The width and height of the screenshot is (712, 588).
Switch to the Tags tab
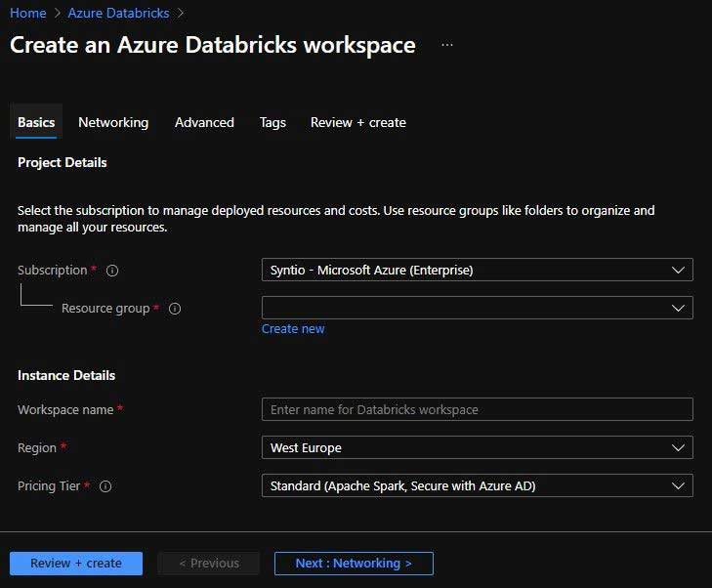pyautogui.click(x=272, y=122)
